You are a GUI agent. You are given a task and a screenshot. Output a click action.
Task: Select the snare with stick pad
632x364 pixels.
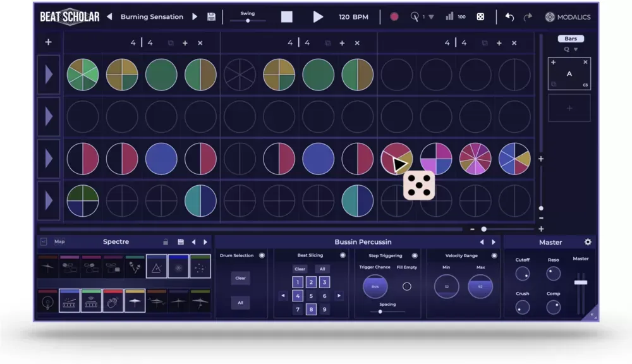(70, 301)
